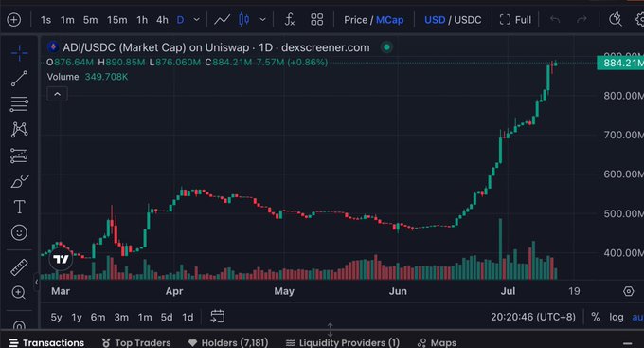Click the Jul label on time axis
The image size is (644, 348).
(508, 291)
